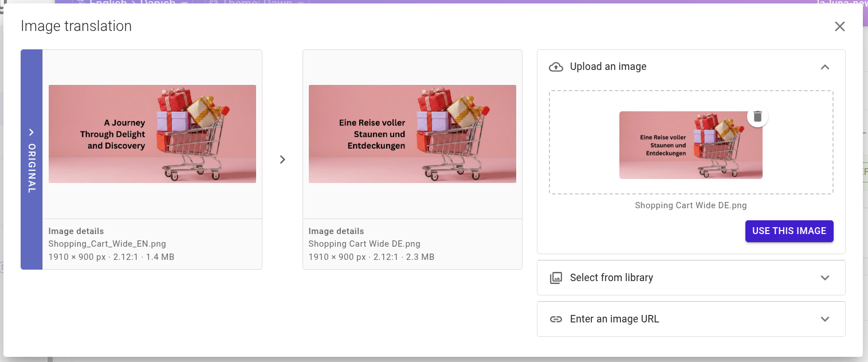The width and height of the screenshot is (868, 362).
Task: Click Image details heading under original image
Action: click(76, 231)
